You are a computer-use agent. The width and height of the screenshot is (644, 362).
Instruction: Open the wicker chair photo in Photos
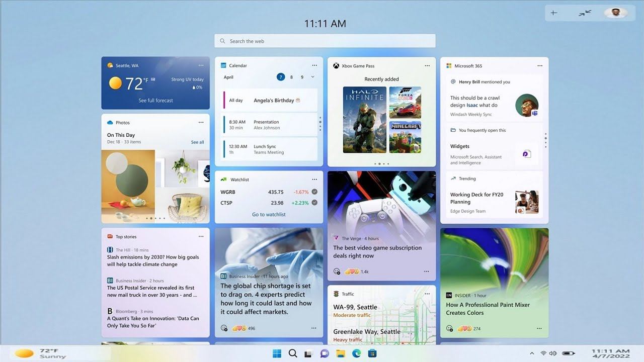[183, 207]
